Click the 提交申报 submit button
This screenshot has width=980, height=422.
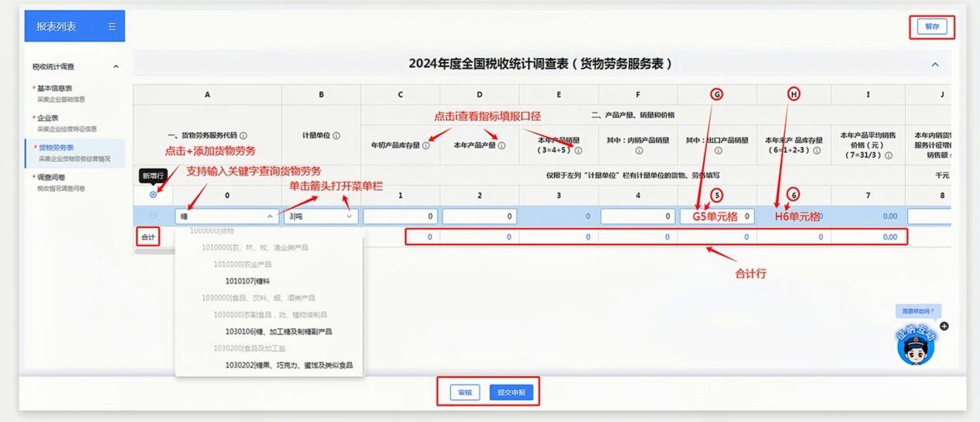(x=511, y=393)
